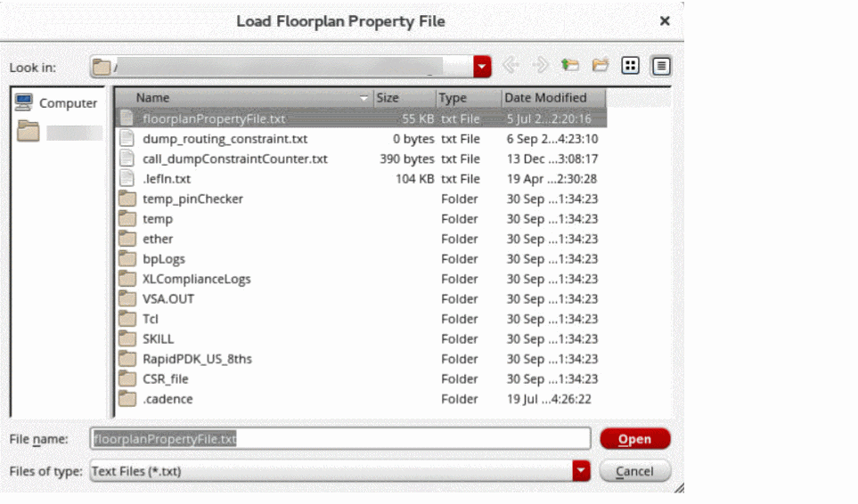Viewport: 858px width, 504px height.
Task: Select dump_routing_constraint.txt file name
Action: pos(225,139)
